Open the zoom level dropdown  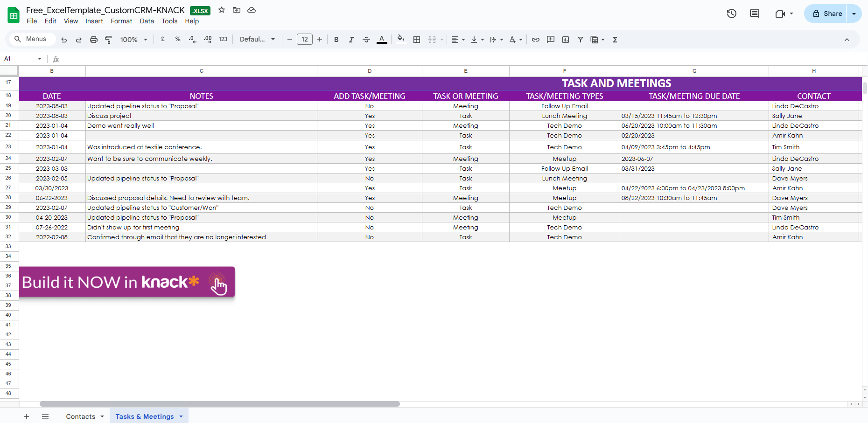point(133,39)
